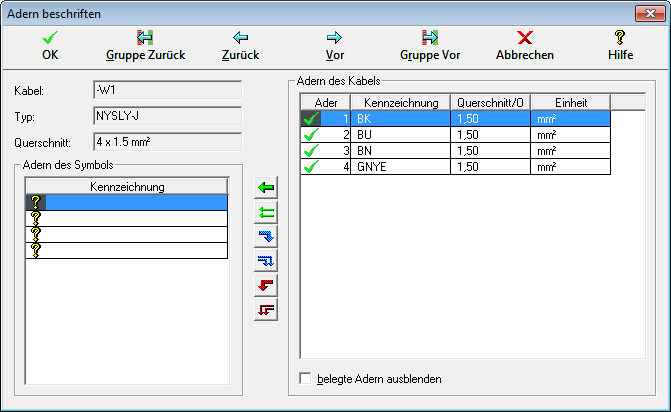Enable 'belegte Adern ausblenden' checkbox
Screen dimensions: 671x412
point(307,379)
